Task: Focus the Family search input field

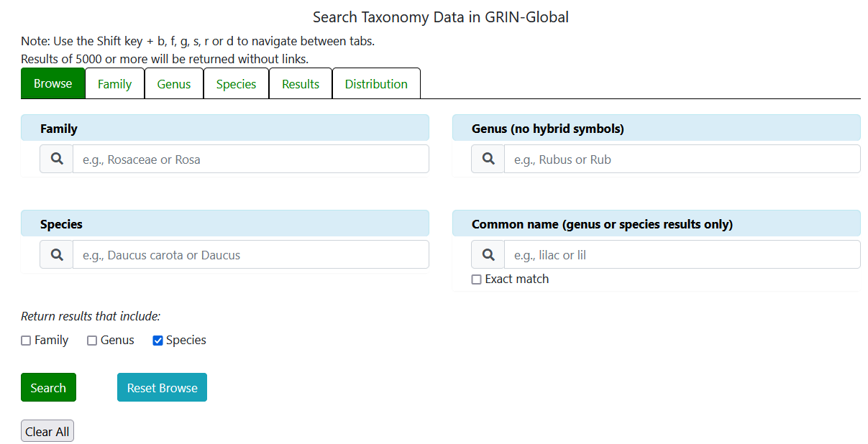Action: (x=251, y=159)
